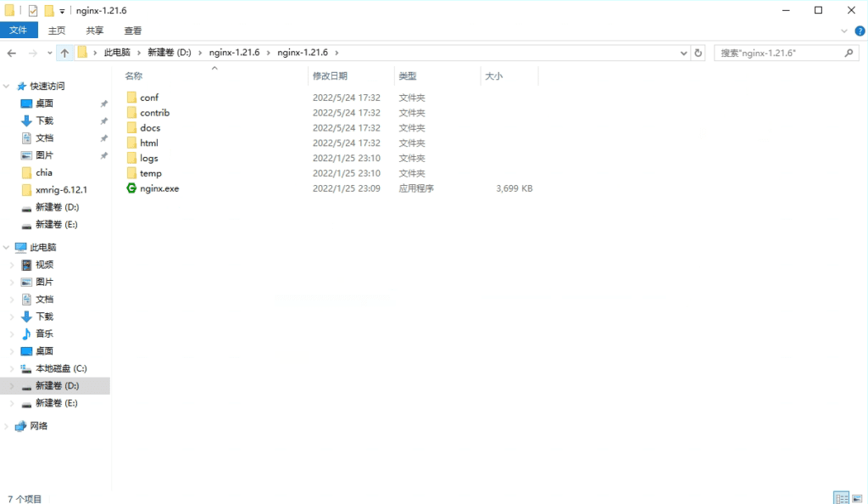Screen dimensions: 868x504
Task: Open the html folder
Action: [147, 143]
